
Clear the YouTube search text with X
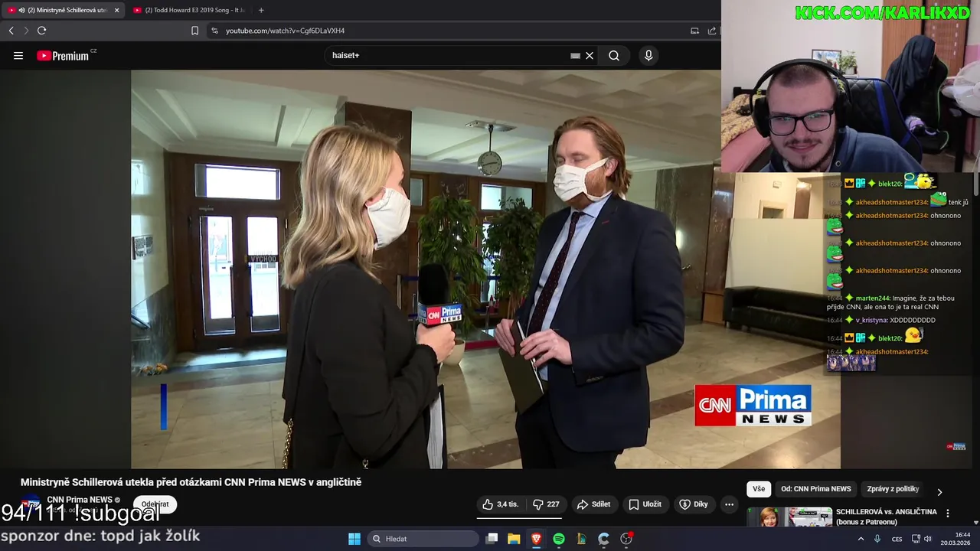coord(590,55)
